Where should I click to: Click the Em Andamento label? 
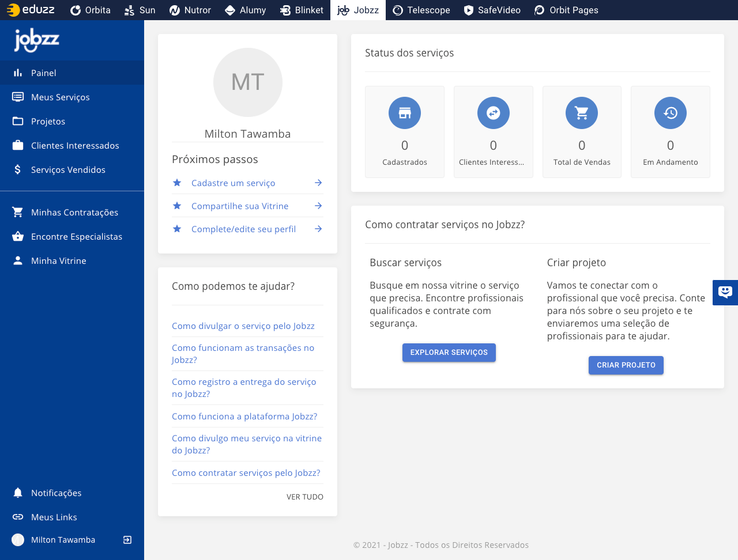(671, 162)
